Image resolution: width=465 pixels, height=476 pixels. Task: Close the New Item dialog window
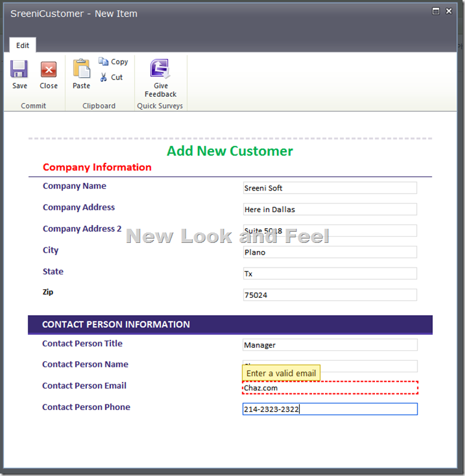449,11
